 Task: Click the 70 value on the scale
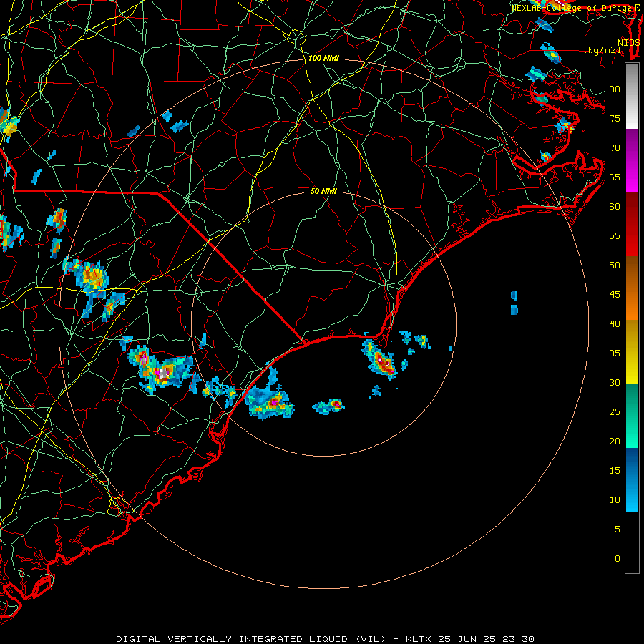[615, 148]
